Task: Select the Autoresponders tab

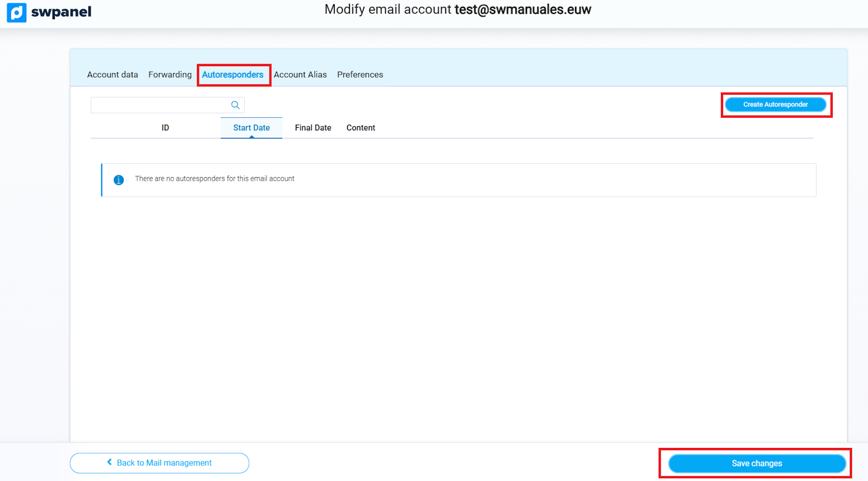Action: [x=233, y=75]
